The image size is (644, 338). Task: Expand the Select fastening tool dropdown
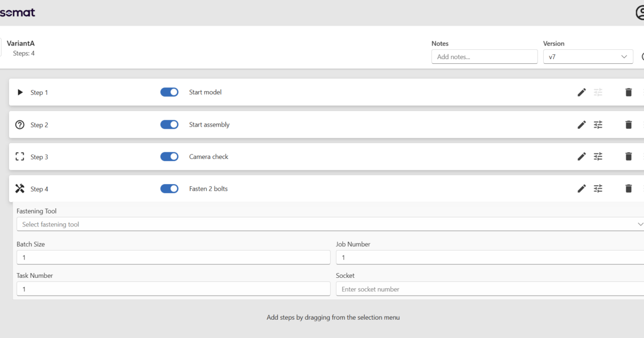pyautogui.click(x=330, y=224)
